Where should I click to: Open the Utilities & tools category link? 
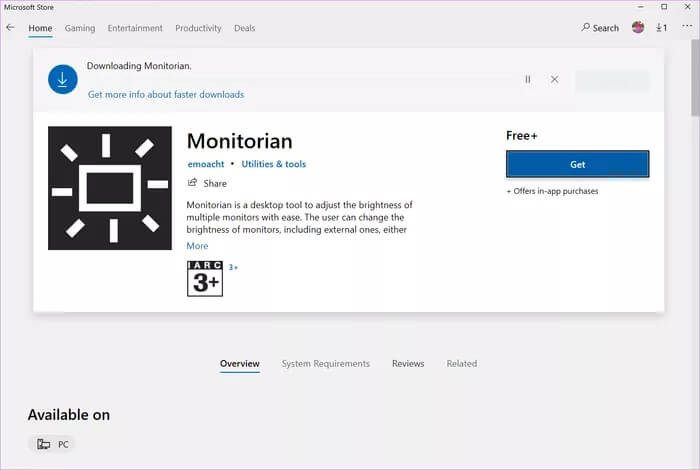[x=274, y=164]
